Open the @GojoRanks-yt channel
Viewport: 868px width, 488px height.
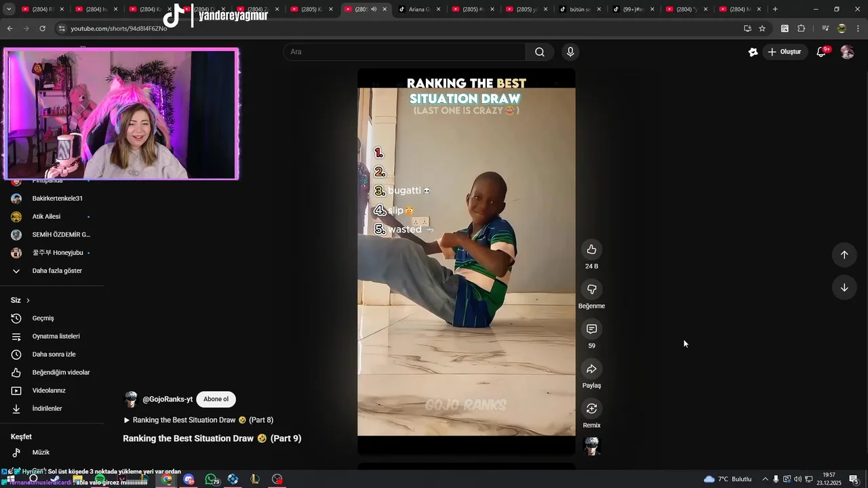pos(167,399)
